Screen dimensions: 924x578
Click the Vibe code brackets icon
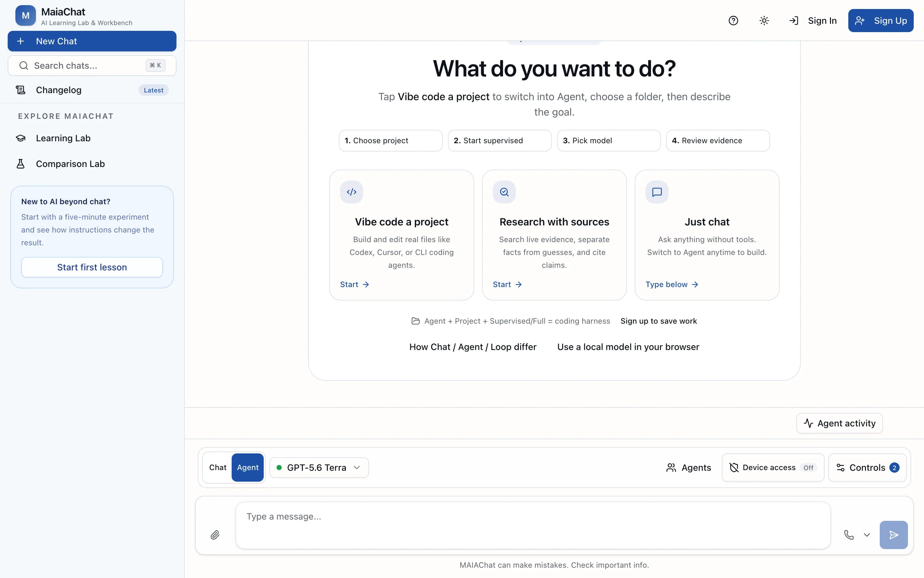pyautogui.click(x=351, y=192)
